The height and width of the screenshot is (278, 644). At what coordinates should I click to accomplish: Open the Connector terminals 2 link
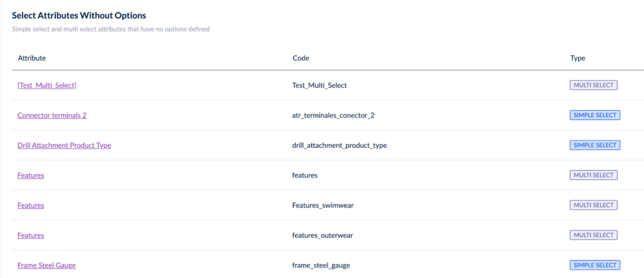52,116
